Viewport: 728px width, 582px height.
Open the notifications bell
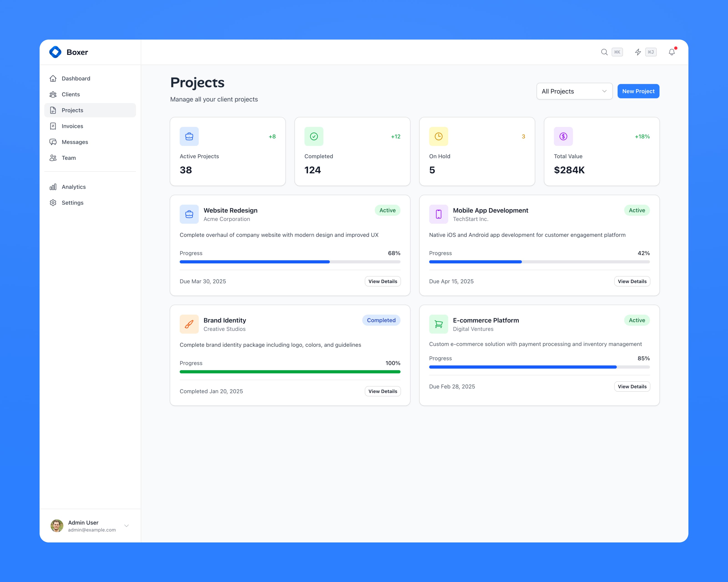(x=672, y=52)
